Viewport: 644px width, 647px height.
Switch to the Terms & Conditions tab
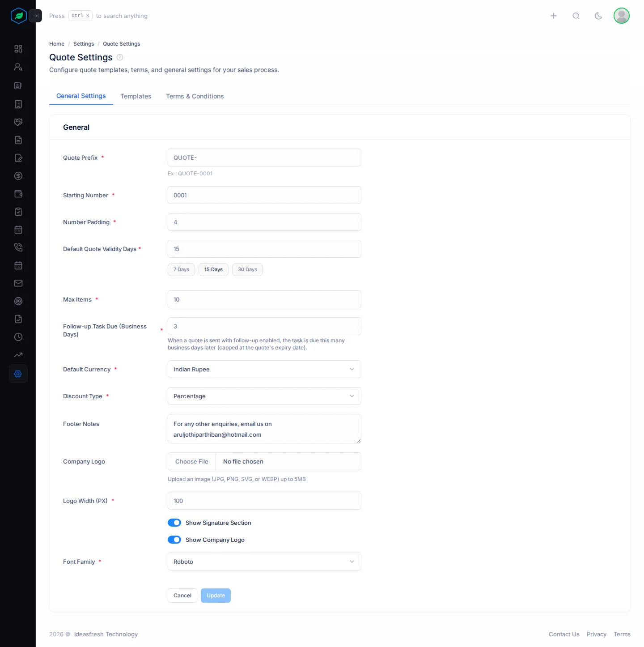[x=195, y=96]
